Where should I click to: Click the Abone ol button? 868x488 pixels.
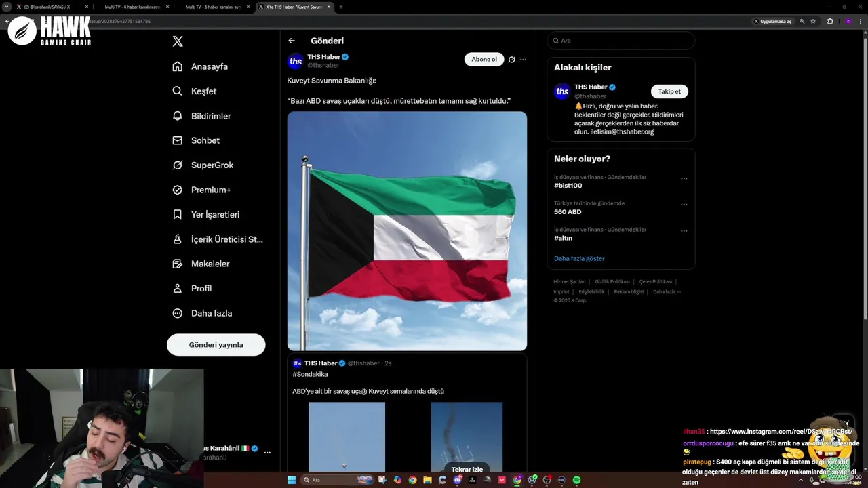point(484,59)
